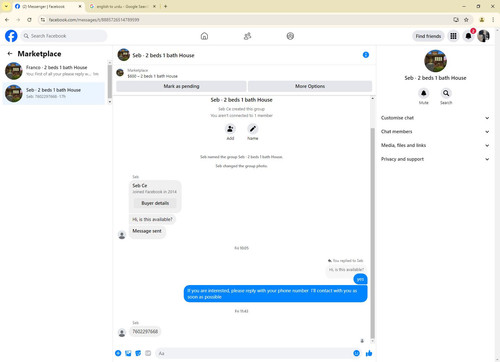Click More Options button

click(x=310, y=86)
